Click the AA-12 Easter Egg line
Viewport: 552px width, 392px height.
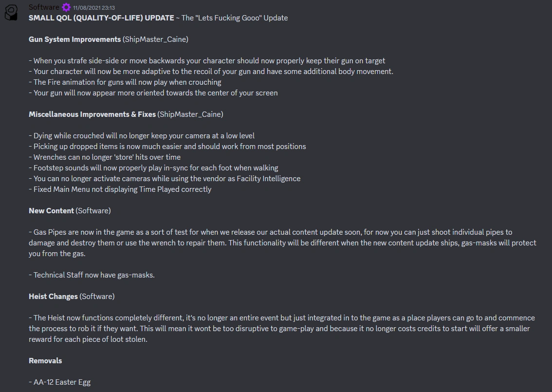pyautogui.click(x=60, y=382)
